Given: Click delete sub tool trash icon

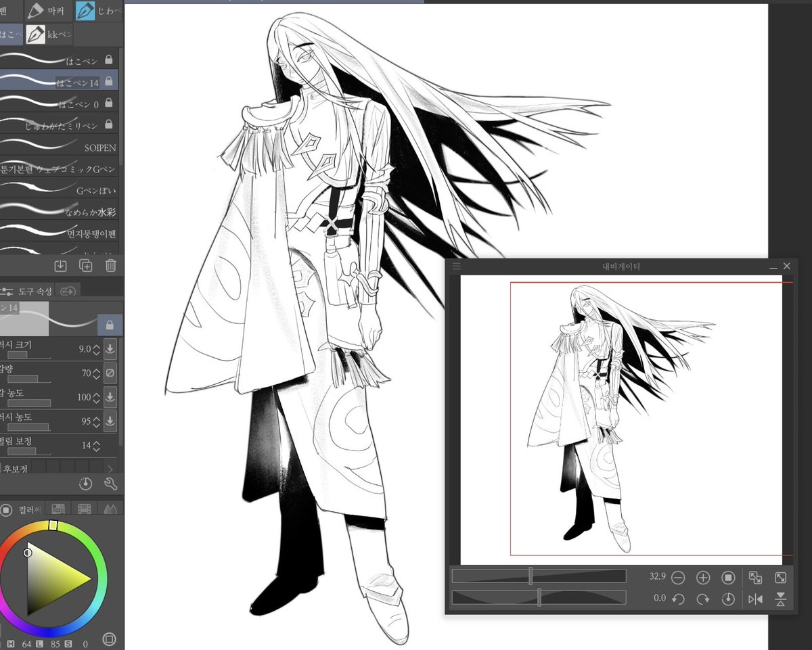Looking at the screenshot, I should (111, 266).
